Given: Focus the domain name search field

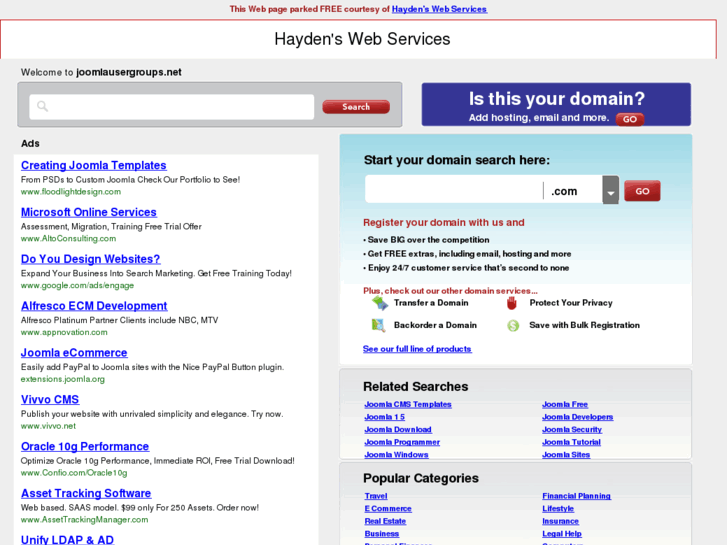Looking at the screenshot, I should click(454, 189).
